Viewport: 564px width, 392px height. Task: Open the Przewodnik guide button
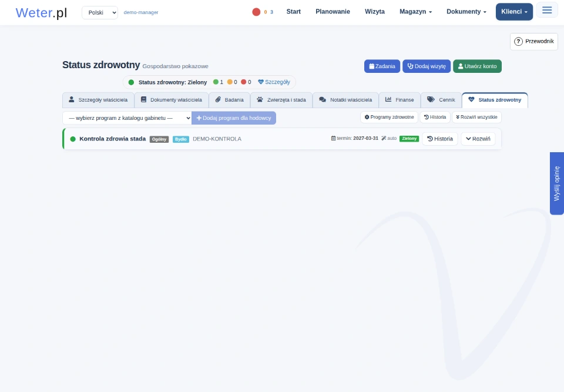pos(534,41)
